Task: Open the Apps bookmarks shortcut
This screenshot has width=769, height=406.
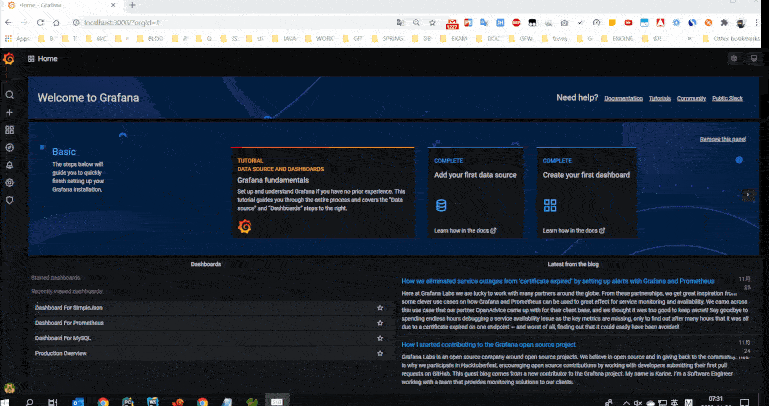Action: [x=18, y=38]
